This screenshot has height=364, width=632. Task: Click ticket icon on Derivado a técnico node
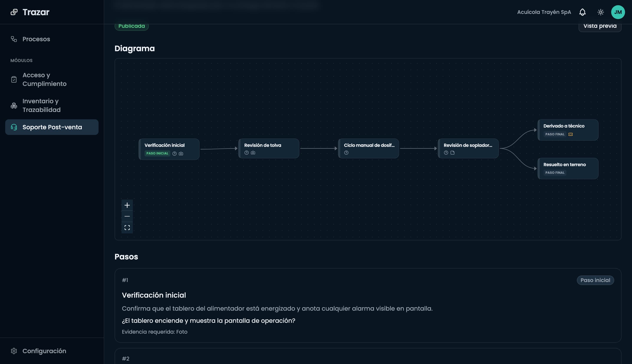pos(571,134)
